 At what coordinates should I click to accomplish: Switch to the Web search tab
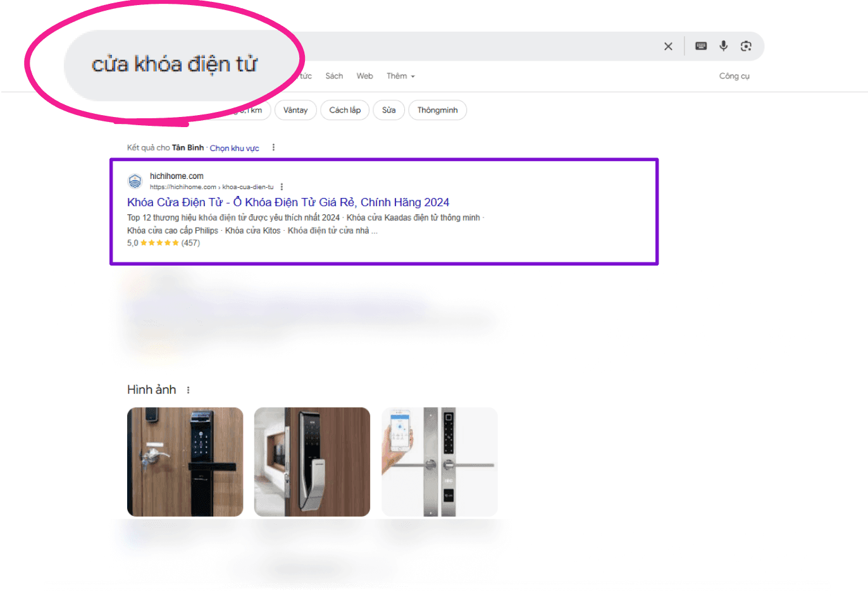(364, 76)
